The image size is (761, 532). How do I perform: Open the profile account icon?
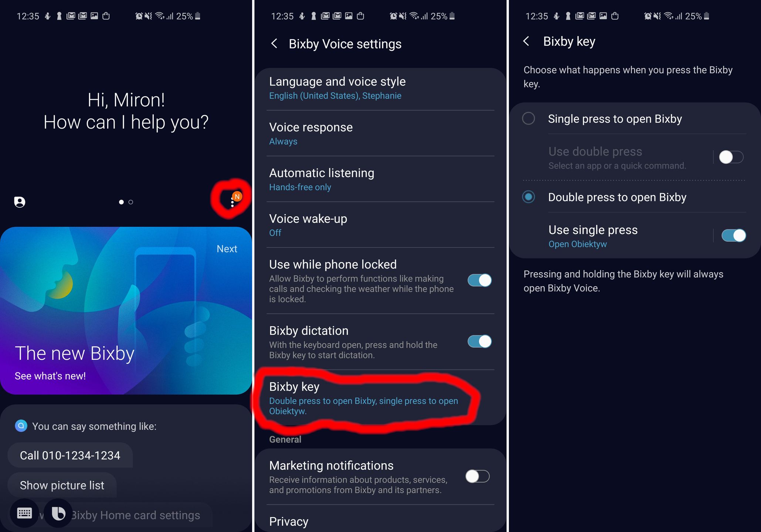pos(20,202)
